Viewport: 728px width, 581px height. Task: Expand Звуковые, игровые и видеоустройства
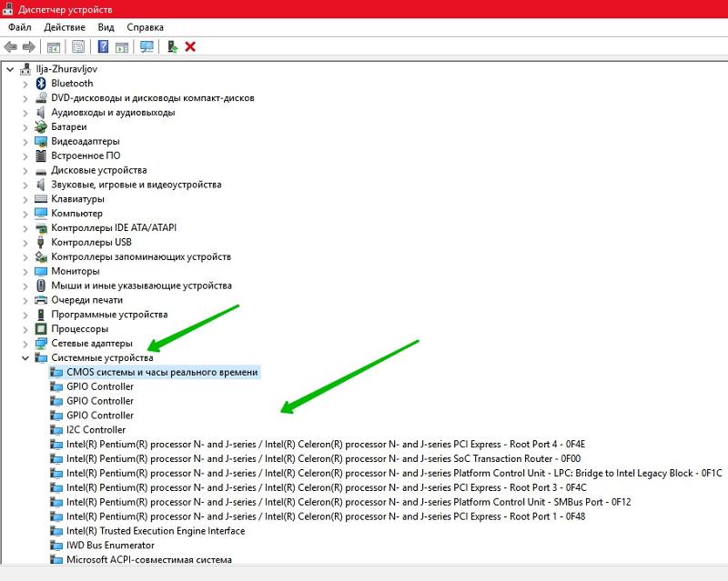coord(25,185)
